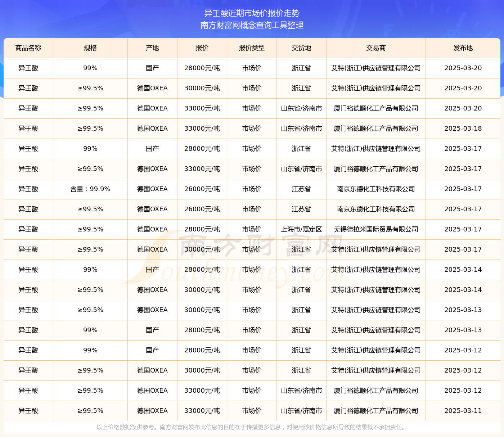504x437 pixels.
Task: Click the title 异壬酸近期市场价报价走势
Action: point(252,13)
